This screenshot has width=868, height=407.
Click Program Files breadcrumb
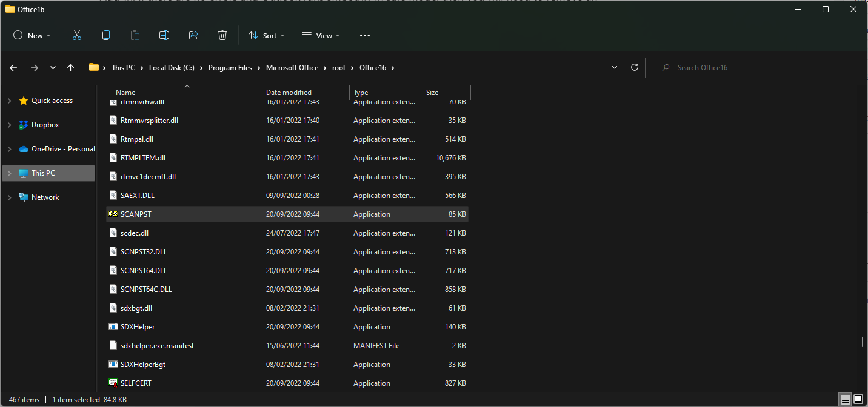(230, 68)
